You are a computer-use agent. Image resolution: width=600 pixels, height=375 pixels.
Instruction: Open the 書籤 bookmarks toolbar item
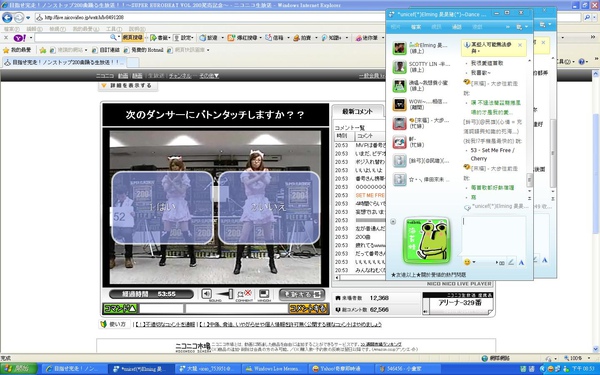[x=159, y=38]
